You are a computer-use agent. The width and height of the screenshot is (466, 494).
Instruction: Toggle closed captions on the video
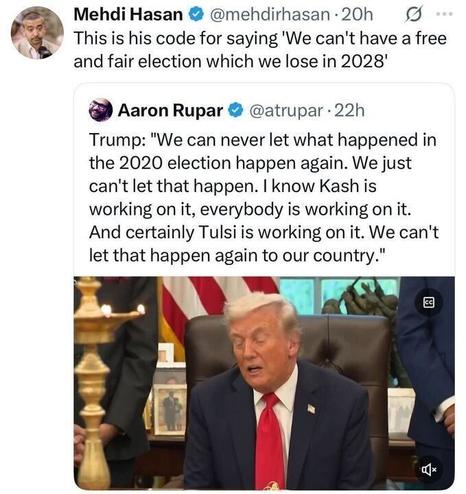pyautogui.click(x=428, y=302)
